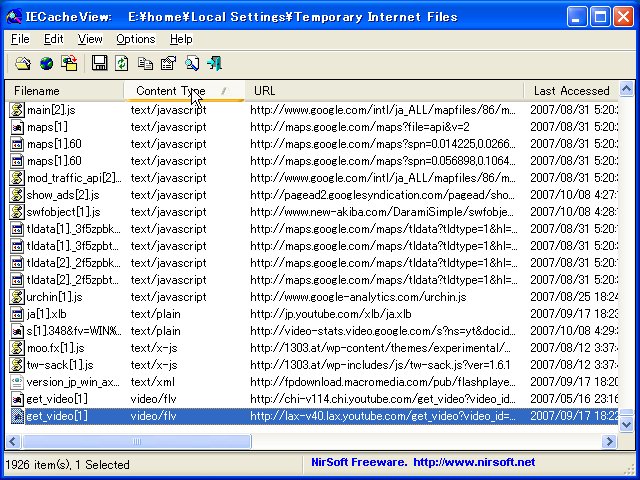
Task: Click the 2007/05/16 last accessed date cell
Action: point(573,399)
